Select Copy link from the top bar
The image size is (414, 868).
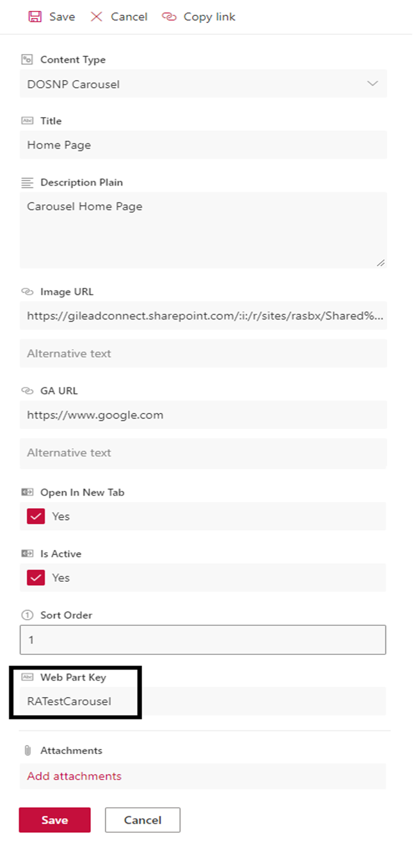[x=200, y=17]
